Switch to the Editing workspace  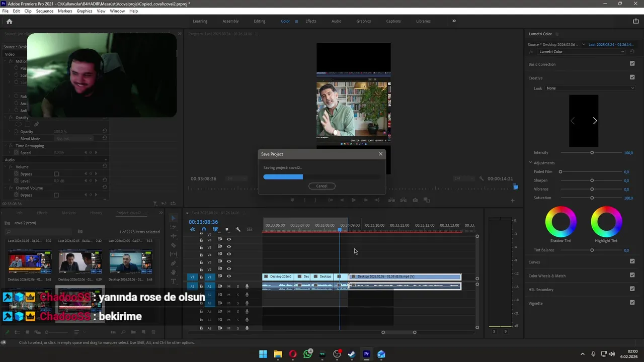point(260,21)
